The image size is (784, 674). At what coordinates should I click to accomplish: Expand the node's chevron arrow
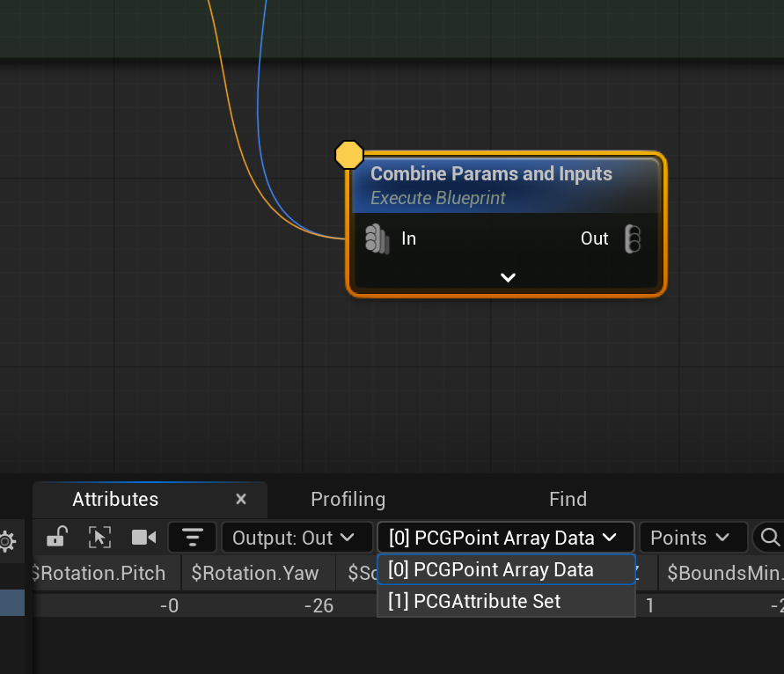tap(508, 277)
